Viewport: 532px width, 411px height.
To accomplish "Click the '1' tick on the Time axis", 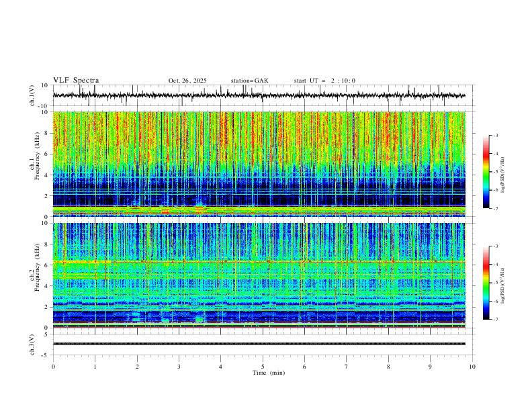I will click(95, 367).
